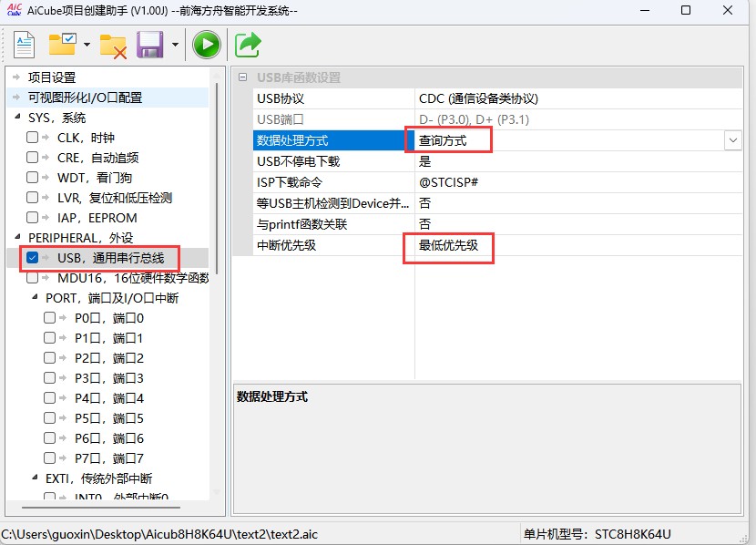Click the project file path in status bar
Viewport: 756px width, 545px height.
pos(159,534)
